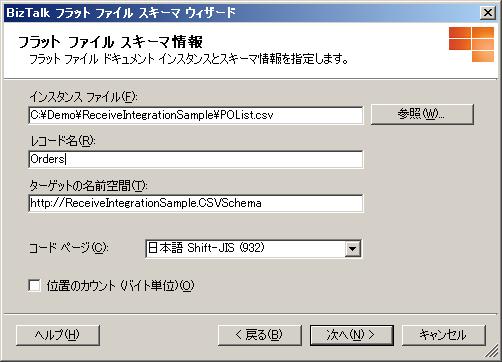
Task: Click the インスタンス ファイル(F): label
Action: [x=83, y=97]
